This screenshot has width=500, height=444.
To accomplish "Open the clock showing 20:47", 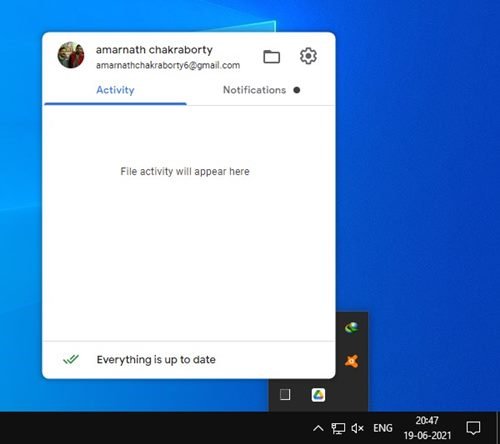I will tap(427, 428).
